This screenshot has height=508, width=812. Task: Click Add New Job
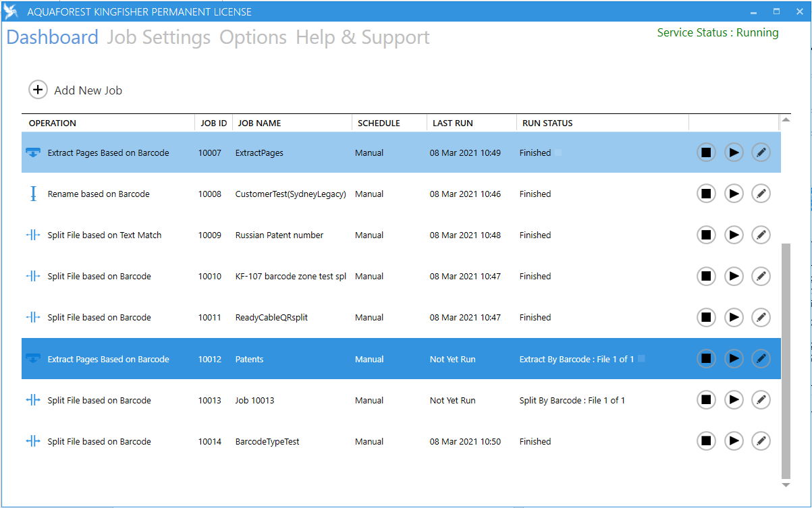point(75,90)
